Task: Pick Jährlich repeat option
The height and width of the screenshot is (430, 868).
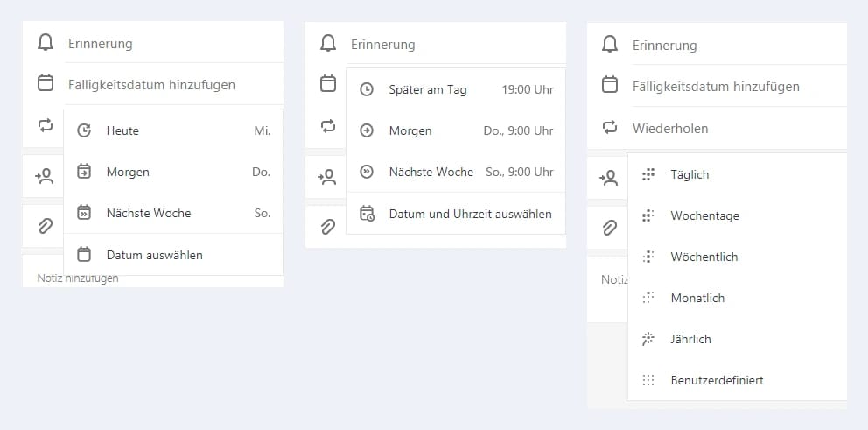Action: pyautogui.click(x=738, y=339)
